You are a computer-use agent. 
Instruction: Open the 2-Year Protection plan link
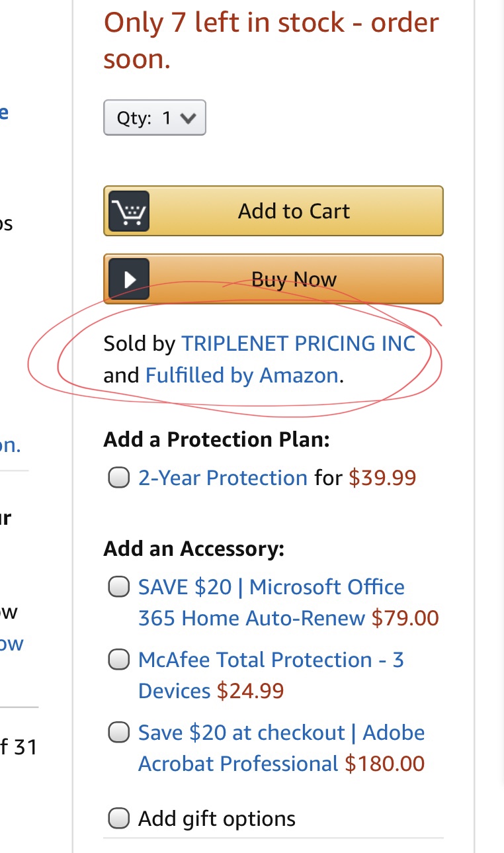[x=222, y=478]
